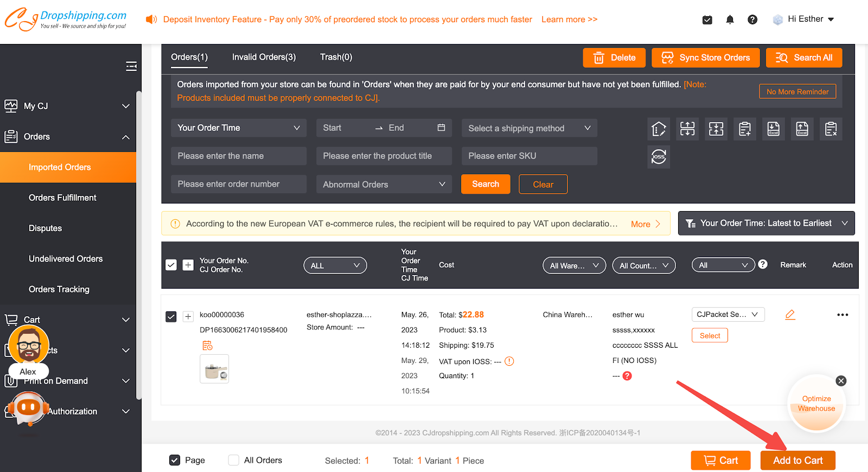The height and width of the screenshot is (472, 868).
Task: Click the plus expand icon in the table header
Action: click(188, 265)
